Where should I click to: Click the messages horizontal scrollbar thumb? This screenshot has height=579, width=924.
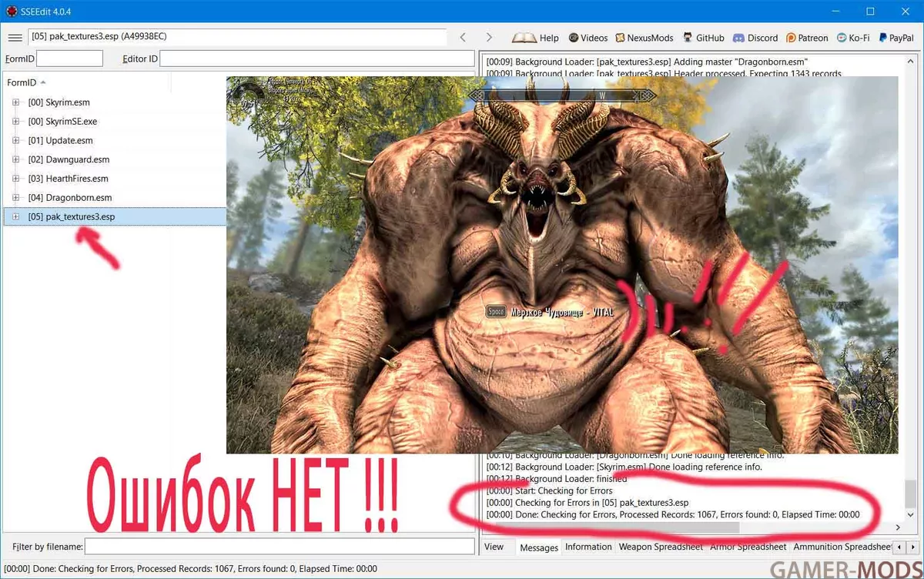[x=616, y=527]
